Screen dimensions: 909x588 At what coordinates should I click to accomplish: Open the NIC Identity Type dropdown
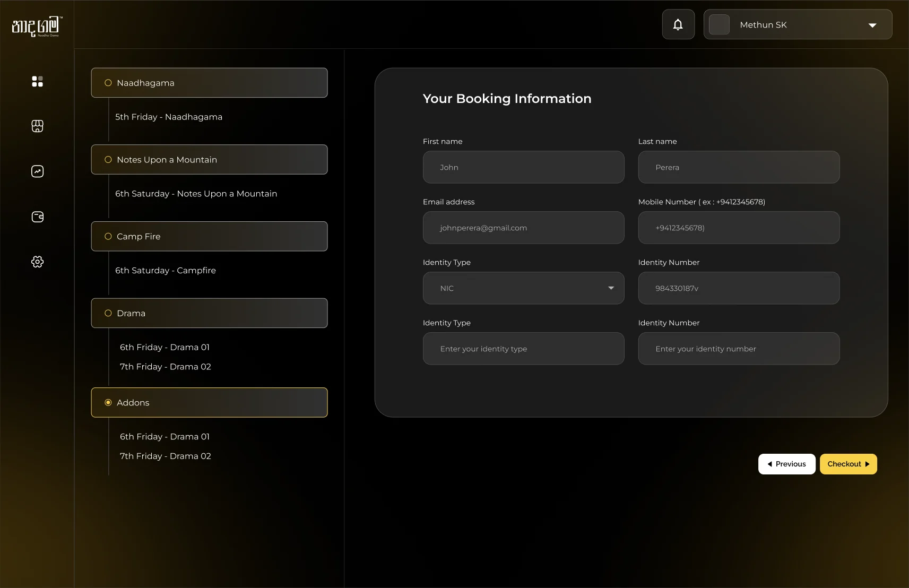[x=523, y=288]
